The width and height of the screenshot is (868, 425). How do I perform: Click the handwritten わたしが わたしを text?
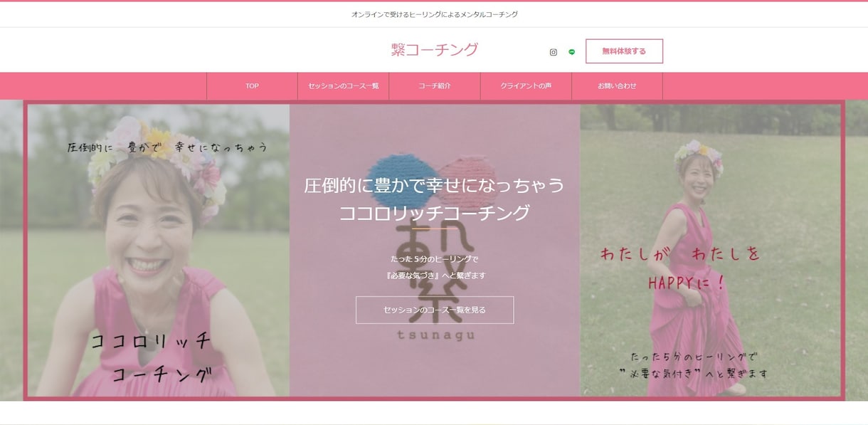tap(681, 254)
